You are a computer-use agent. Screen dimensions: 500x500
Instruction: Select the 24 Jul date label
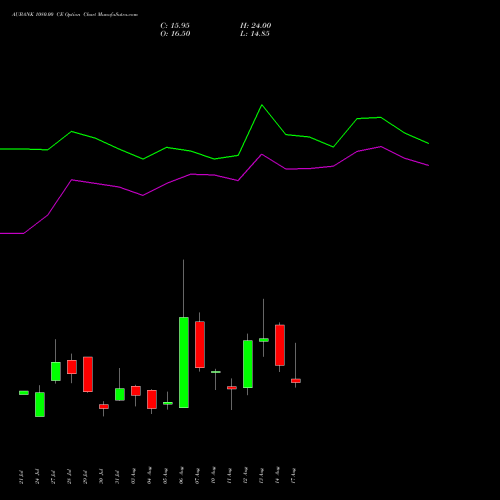[x=37, y=476]
